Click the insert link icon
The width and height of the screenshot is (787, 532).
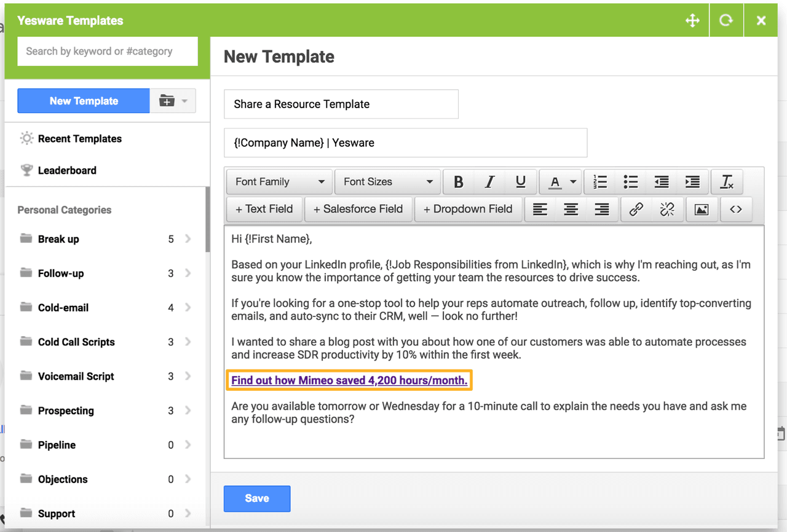636,209
